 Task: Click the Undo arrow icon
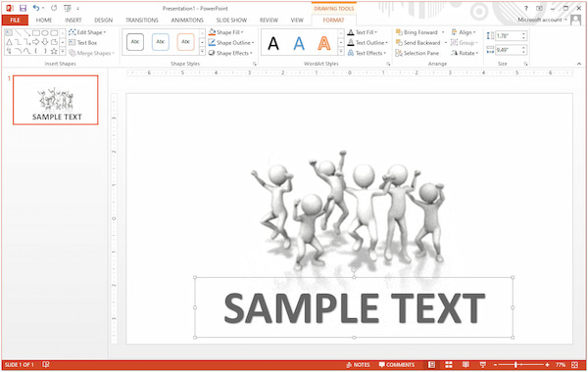tap(36, 8)
